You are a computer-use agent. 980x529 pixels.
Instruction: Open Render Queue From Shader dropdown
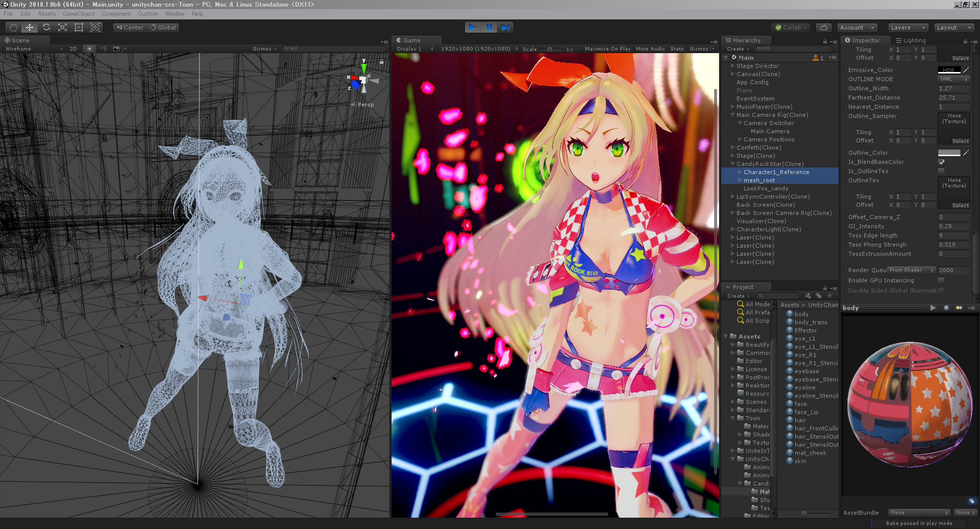(912, 270)
